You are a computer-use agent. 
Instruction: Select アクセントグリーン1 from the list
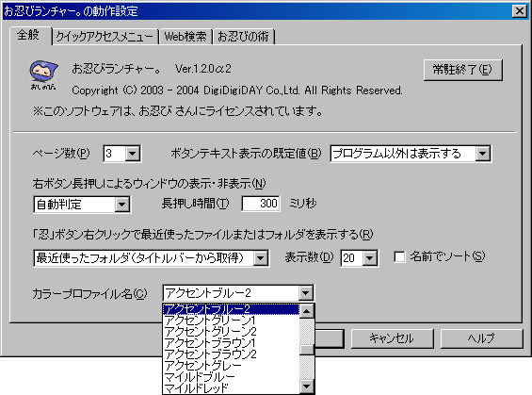coord(232,321)
